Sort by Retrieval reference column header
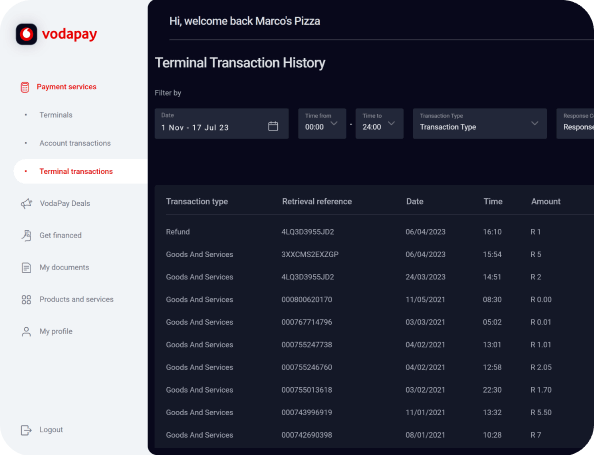 click(317, 201)
